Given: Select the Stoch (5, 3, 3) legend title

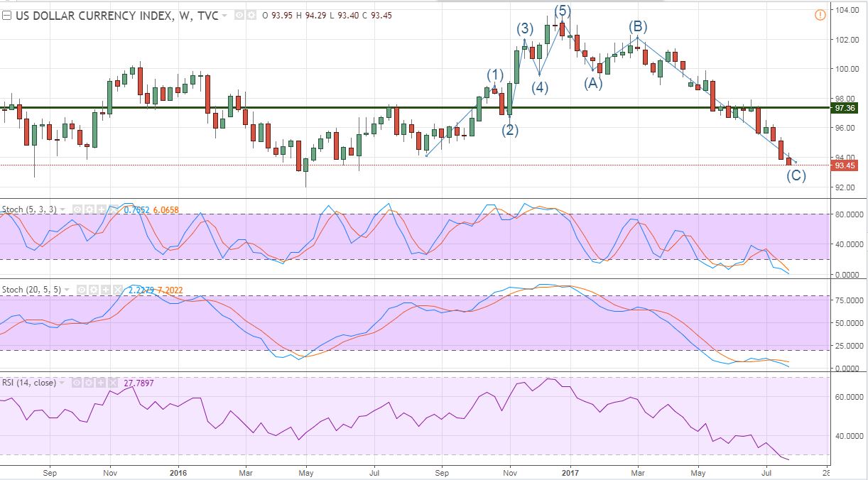Looking at the screenshot, I should pos(31,209).
